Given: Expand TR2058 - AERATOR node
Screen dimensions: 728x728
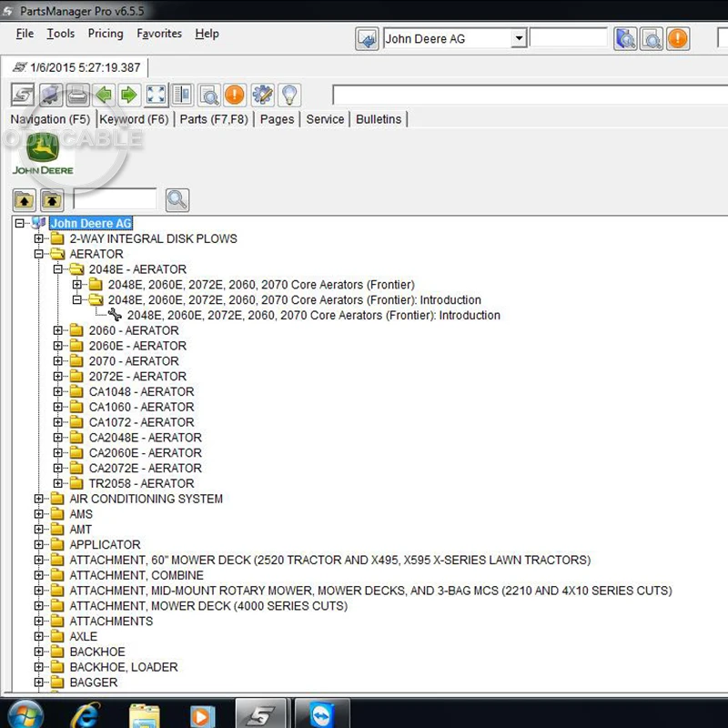Looking at the screenshot, I should click(57, 483).
